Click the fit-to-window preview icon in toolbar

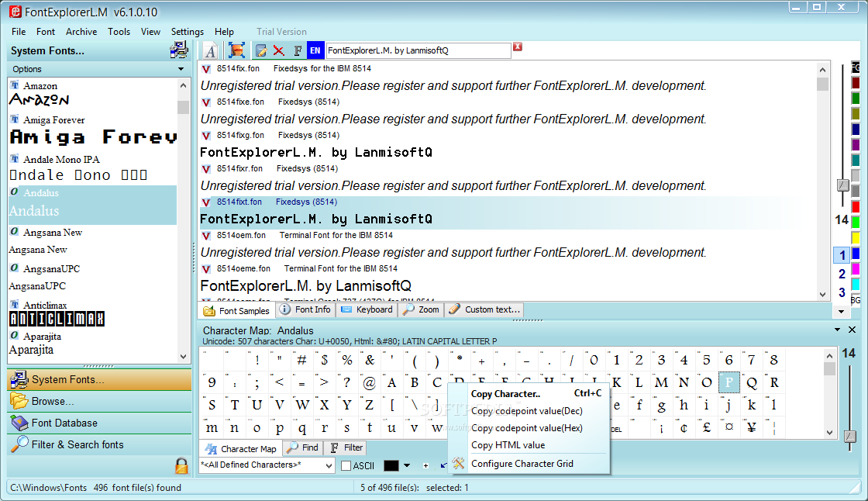236,50
